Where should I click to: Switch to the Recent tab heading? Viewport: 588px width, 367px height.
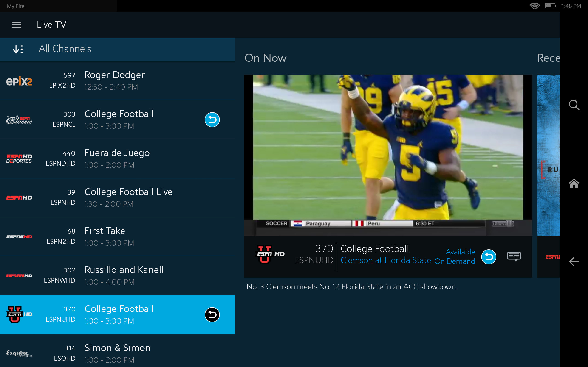tap(548, 58)
